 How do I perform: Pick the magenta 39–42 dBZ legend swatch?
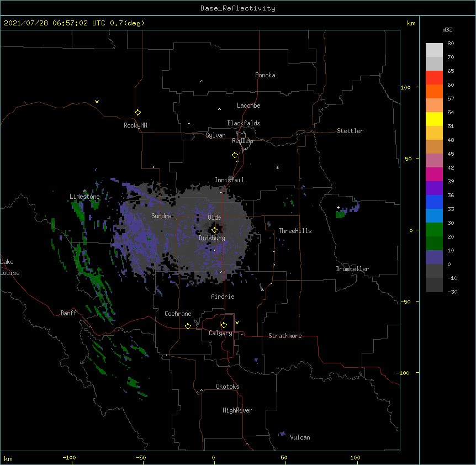click(434, 174)
